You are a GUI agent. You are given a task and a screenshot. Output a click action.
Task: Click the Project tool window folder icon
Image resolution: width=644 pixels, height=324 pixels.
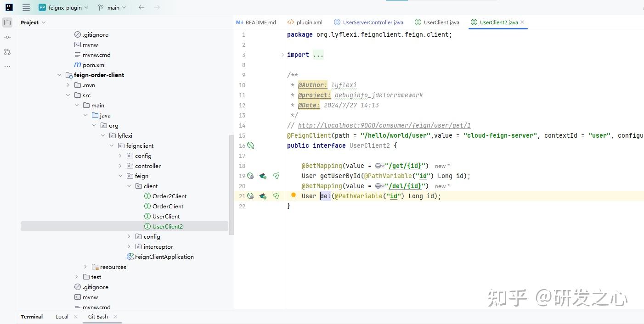coord(7,22)
